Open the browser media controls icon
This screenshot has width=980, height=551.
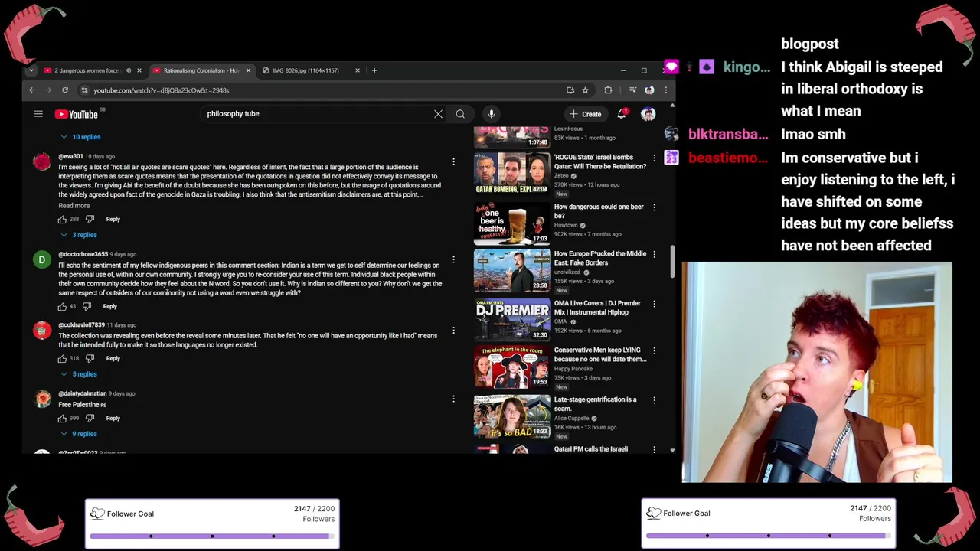point(632,90)
